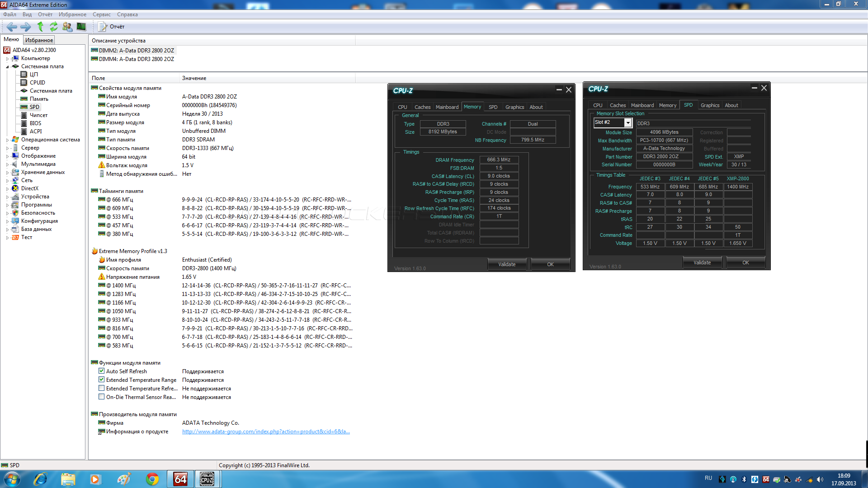
Task: Switch to the Mainboard tab in left CPU-Z
Action: point(447,107)
